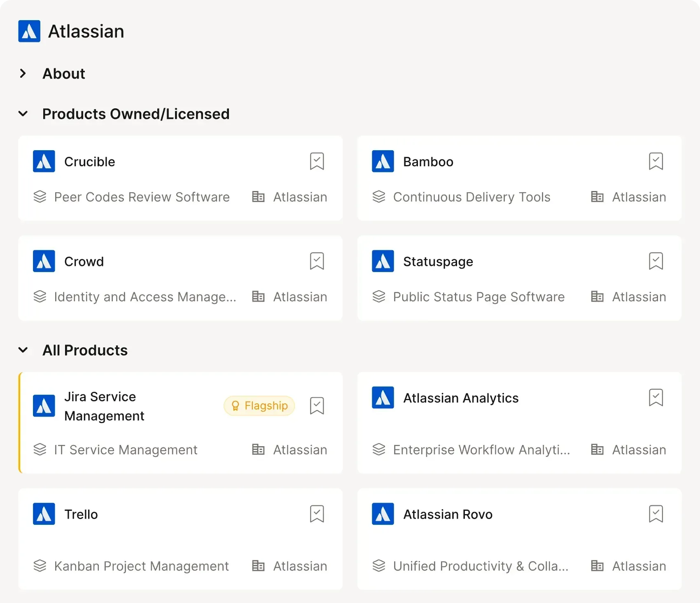Open the Crowd product title
Viewport: 700px width, 603px height.
coord(84,261)
